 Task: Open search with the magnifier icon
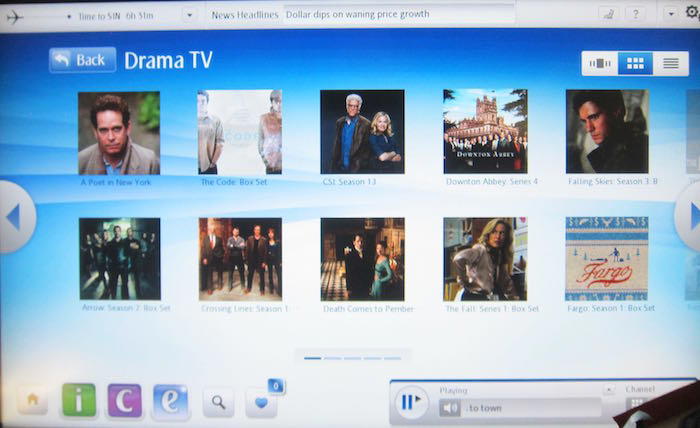pyautogui.click(x=218, y=403)
